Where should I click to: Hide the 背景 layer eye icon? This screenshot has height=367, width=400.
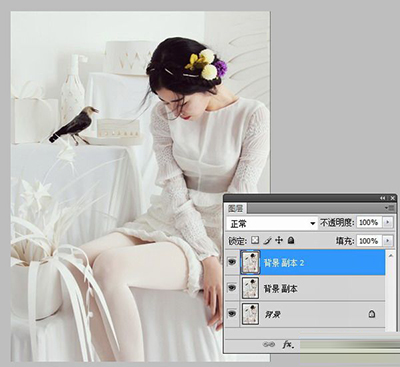tap(232, 313)
